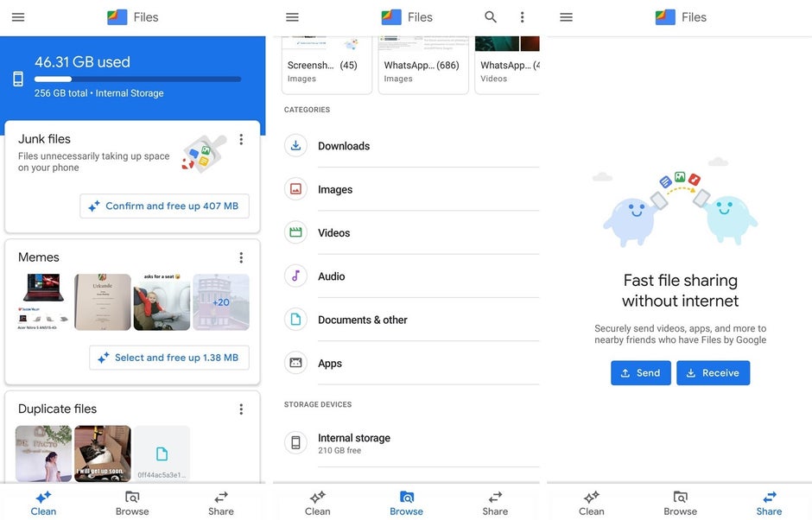This screenshot has width=812, height=520.
Task: Tap the Receive button for file sharing
Action: click(713, 372)
